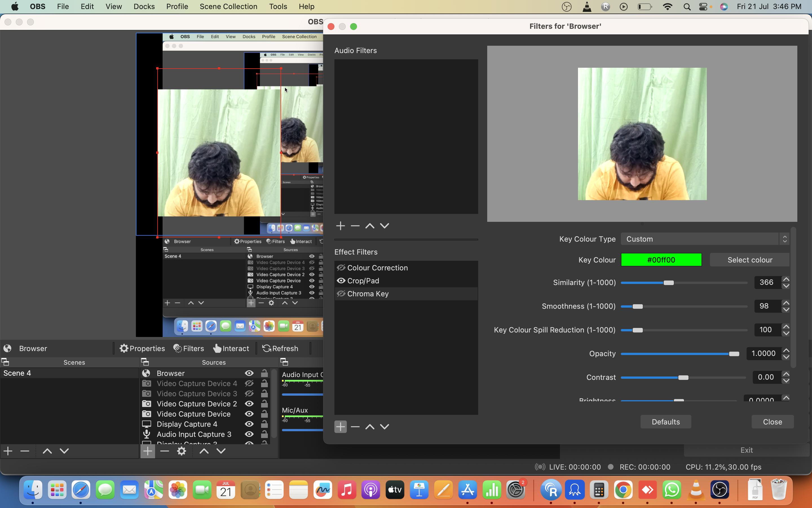This screenshot has width=812, height=508.
Task: Click Interact in the source toolbar
Action: pos(231,349)
